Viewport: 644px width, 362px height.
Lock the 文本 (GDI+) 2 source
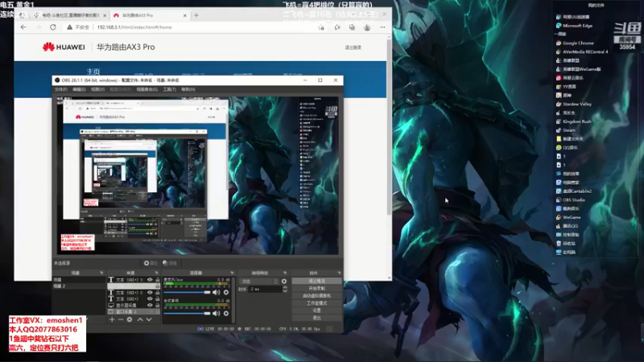157,293
